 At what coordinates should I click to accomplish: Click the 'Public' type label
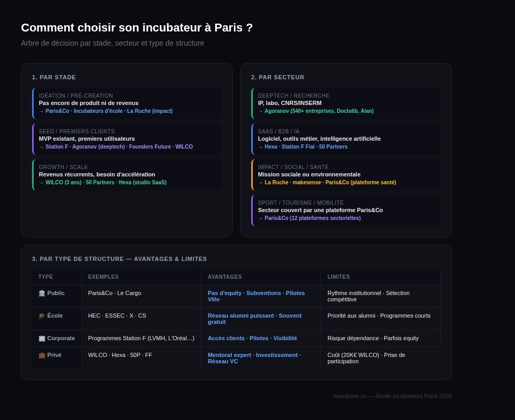tap(56, 293)
